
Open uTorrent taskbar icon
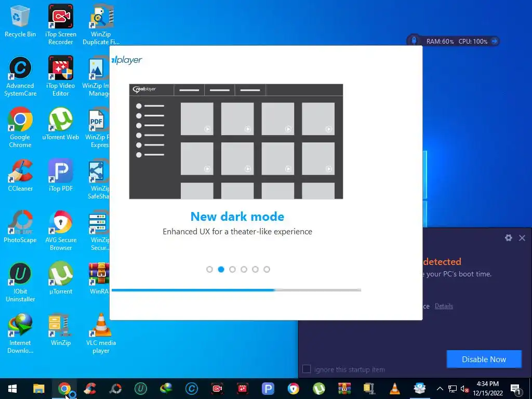(319, 389)
